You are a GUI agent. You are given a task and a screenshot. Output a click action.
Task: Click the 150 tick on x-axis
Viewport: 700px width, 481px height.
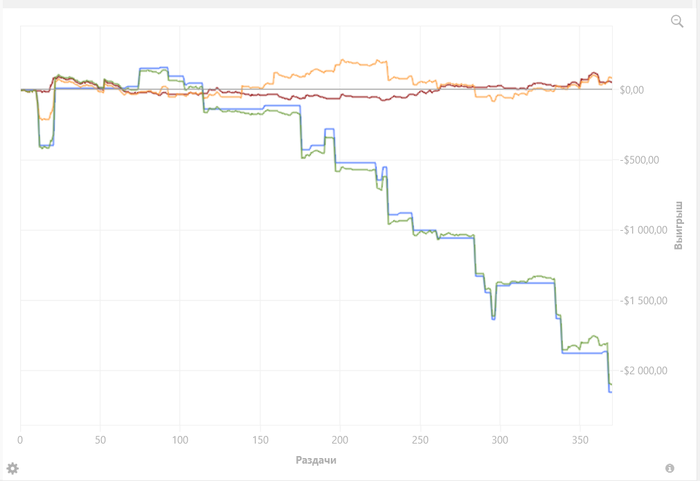point(260,439)
